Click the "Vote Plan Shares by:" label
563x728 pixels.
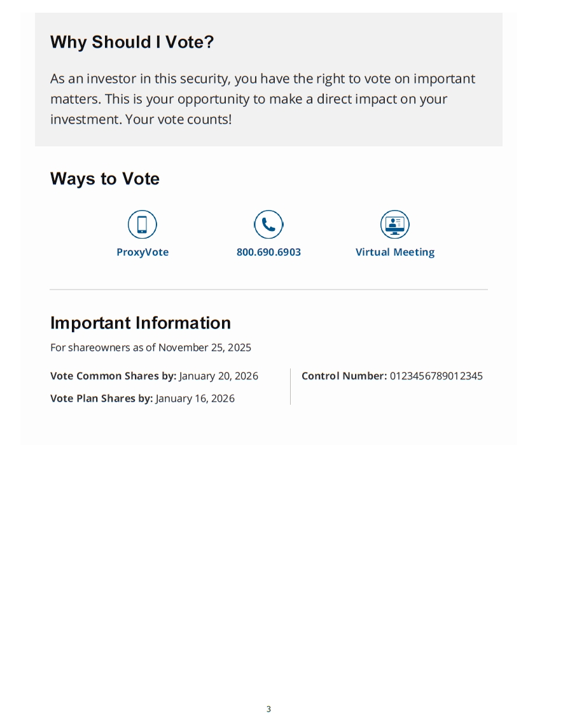[101, 399]
